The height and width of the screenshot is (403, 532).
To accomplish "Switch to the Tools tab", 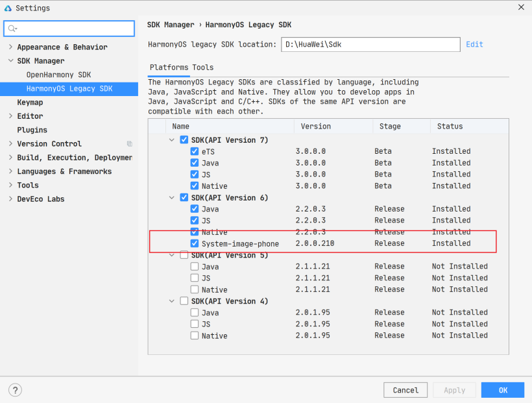I will click(x=202, y=67).
